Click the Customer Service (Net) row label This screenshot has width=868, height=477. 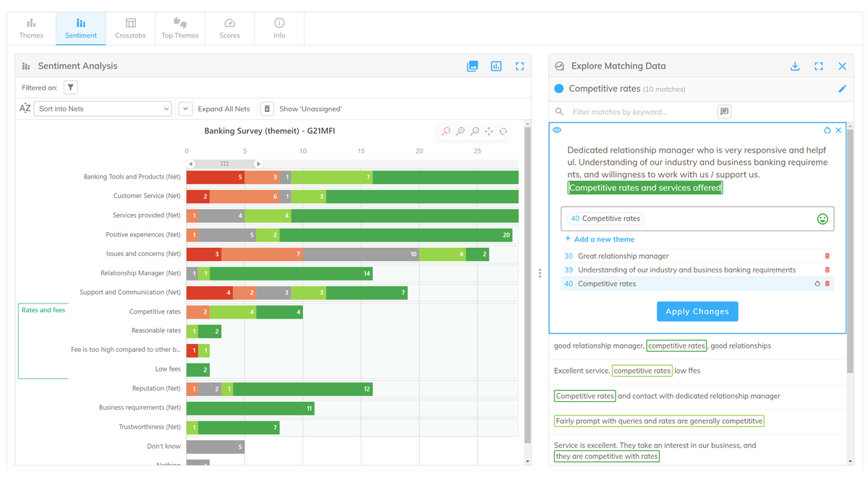(x=147, y=196)
